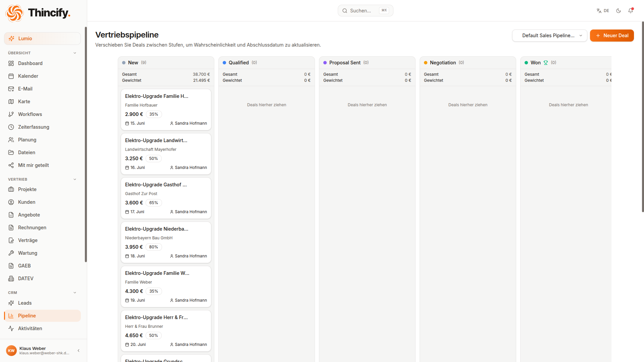This screenshot has height=362, width=644.
Task: Click the Kunden person icon
Action: click(11, 202)
